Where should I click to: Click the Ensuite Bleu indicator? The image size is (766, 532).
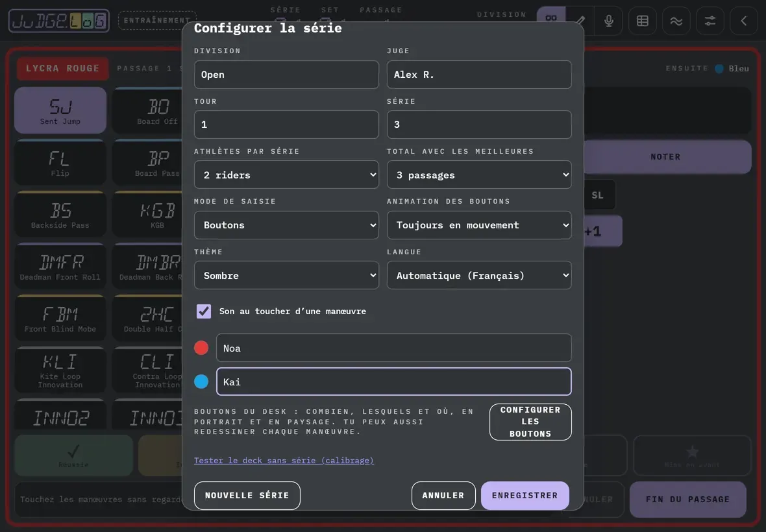pyautogui.click(x=707, y=68)
